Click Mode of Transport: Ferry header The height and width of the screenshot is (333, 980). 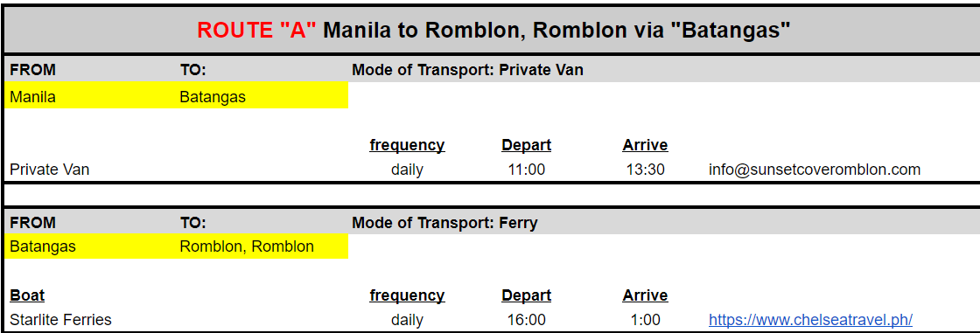pos(444,222)
